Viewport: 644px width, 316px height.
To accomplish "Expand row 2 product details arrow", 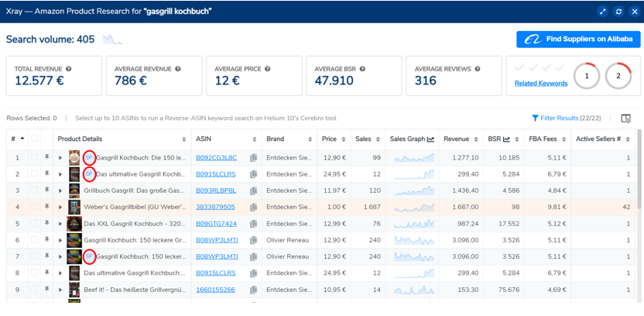I will point(60,174).
